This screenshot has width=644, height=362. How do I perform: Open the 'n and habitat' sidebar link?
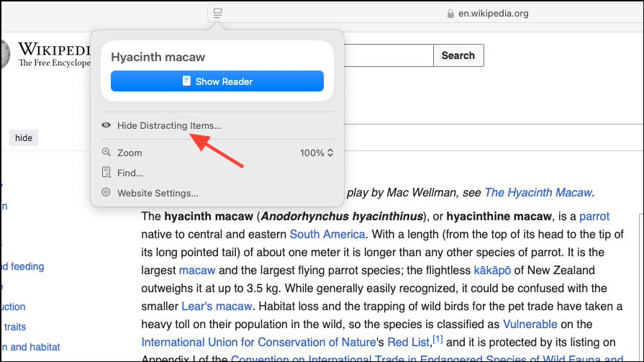[x=30, y=347]
